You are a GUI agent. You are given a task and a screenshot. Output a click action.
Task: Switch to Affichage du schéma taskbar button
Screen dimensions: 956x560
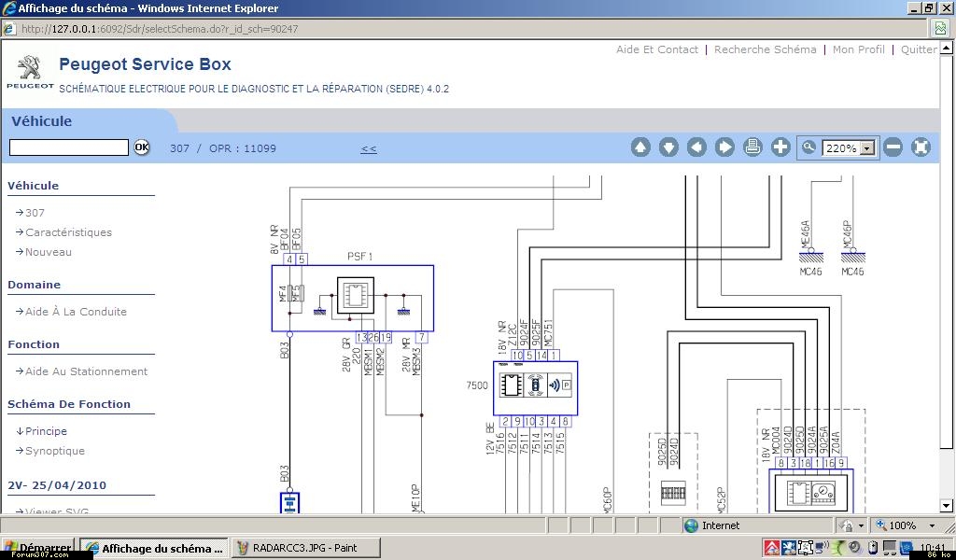tap(154, 549)
